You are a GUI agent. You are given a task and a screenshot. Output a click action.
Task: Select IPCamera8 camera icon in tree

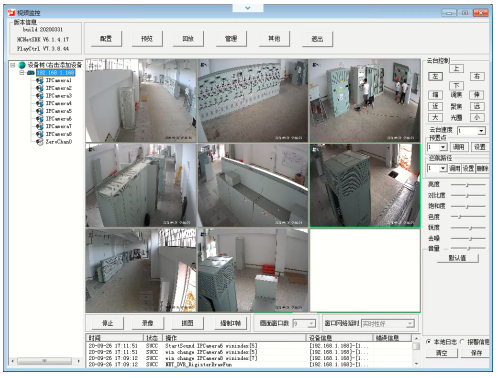(40, 134)
